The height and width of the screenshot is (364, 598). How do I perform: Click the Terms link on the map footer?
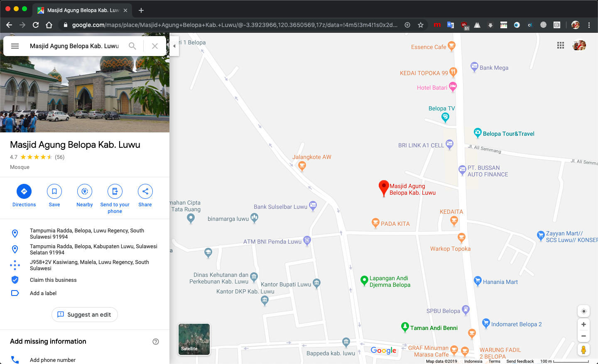coord(494,361)
